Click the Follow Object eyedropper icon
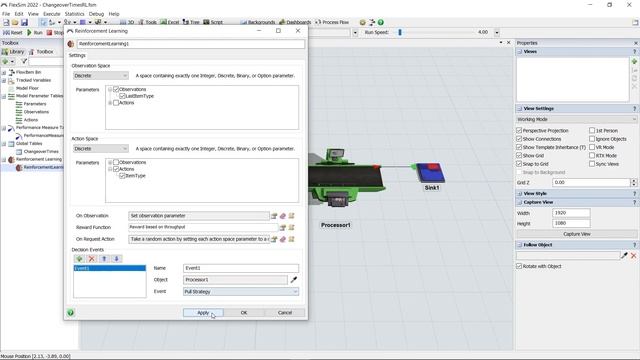 click(x=624, y=256)
